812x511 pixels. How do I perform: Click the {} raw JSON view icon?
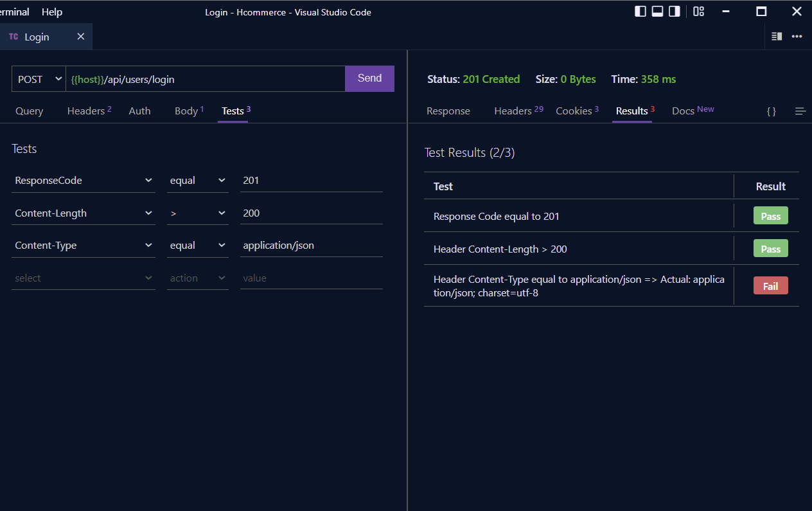click(x=771, y=111)
